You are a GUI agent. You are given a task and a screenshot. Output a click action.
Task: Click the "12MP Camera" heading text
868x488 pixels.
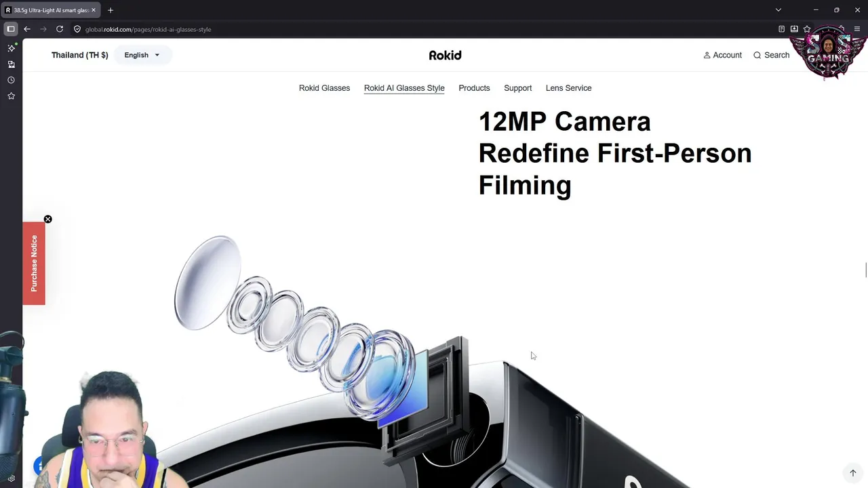click(564, 122)
